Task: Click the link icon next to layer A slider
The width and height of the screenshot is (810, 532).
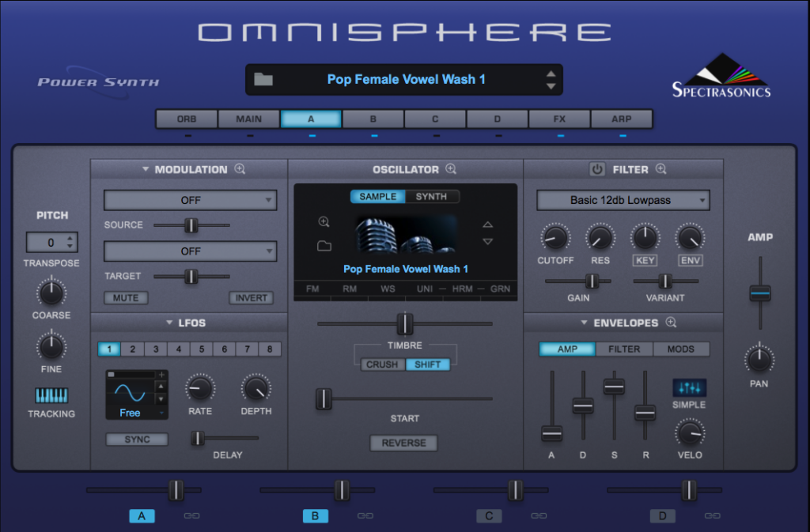Action: coord(191,515)
